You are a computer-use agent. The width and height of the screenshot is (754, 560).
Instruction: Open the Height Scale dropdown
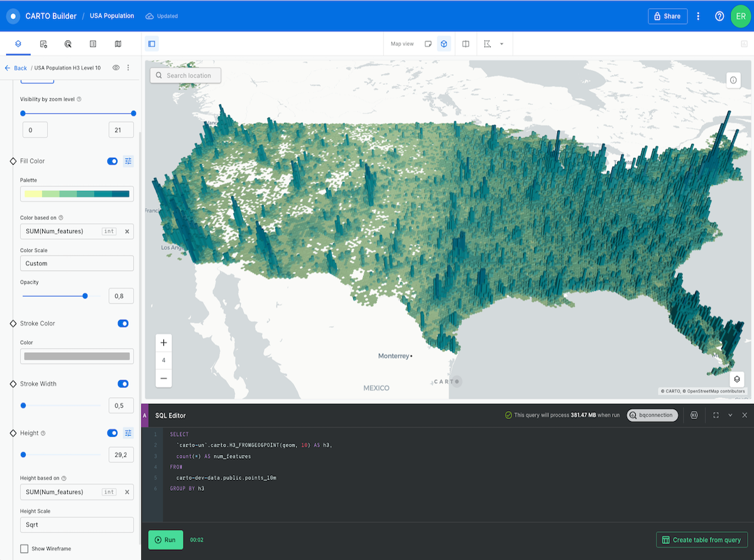tap(77, 524)
